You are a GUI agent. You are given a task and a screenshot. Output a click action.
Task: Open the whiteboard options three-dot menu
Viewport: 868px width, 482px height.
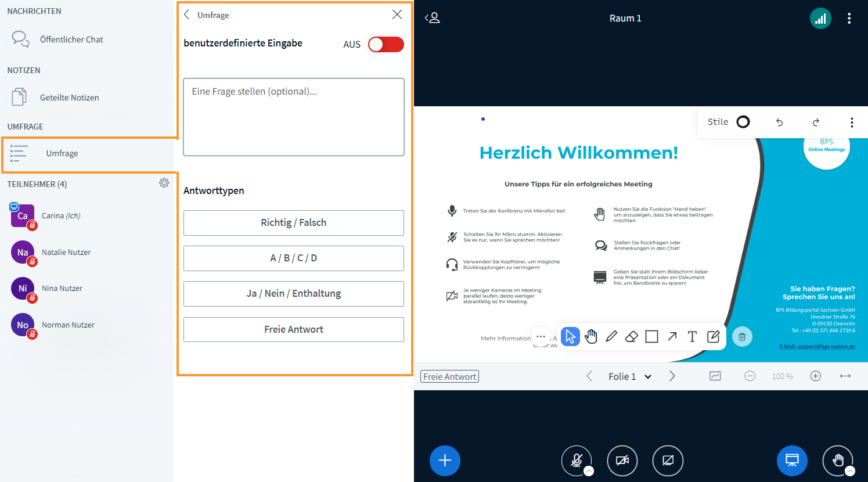852,122
